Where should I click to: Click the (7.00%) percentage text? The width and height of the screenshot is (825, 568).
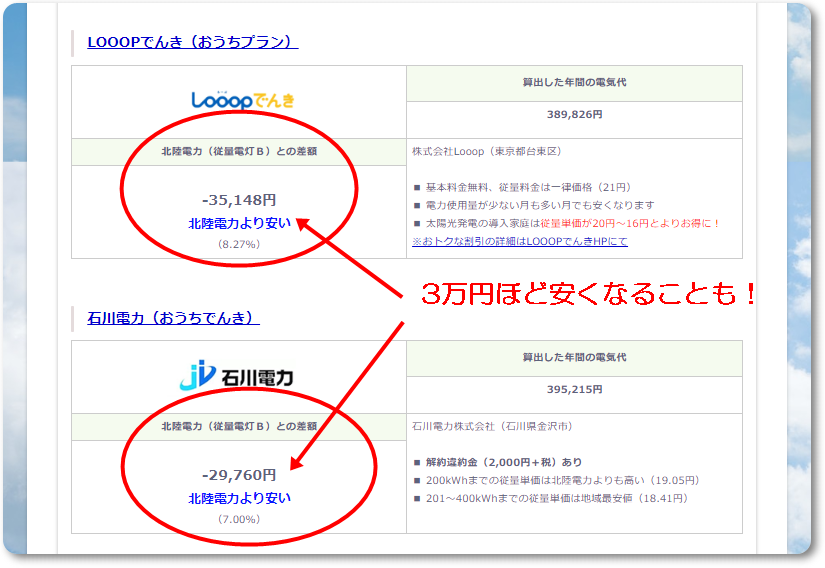click(239, 519)
